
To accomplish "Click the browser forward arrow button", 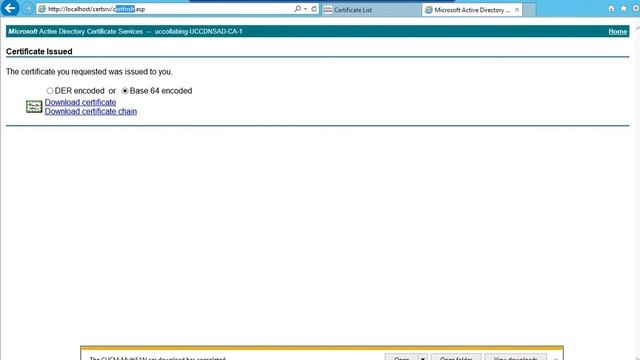I will (x=27, y=9).
